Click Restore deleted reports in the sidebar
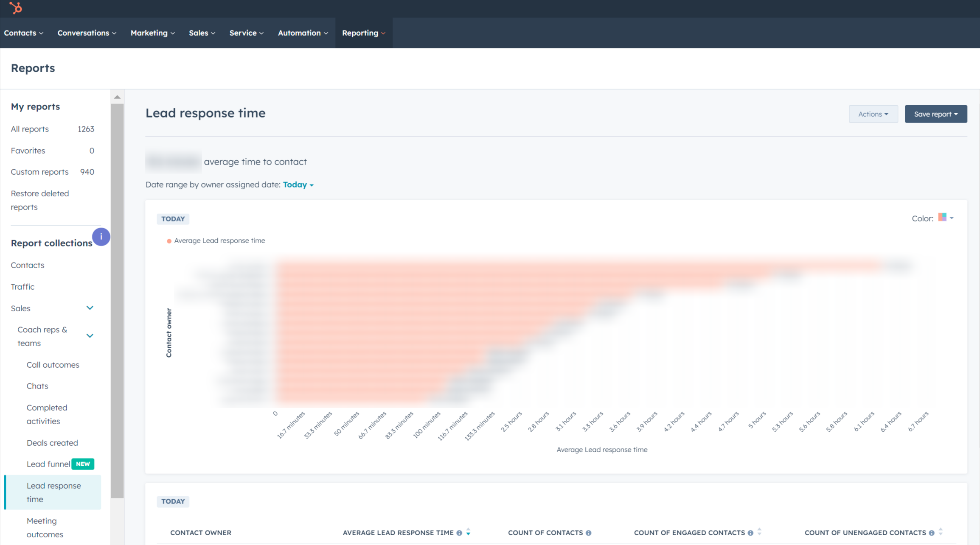The width and height of the screenshot is (980, 545). pyautogui.click(x=39, y=200)
